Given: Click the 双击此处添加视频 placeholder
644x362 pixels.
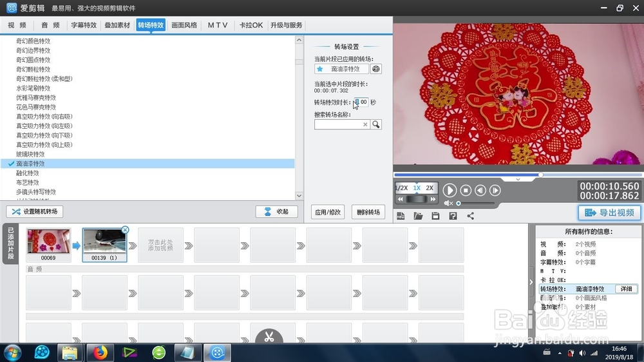Looking at the screenshot, I should (160, 245).
